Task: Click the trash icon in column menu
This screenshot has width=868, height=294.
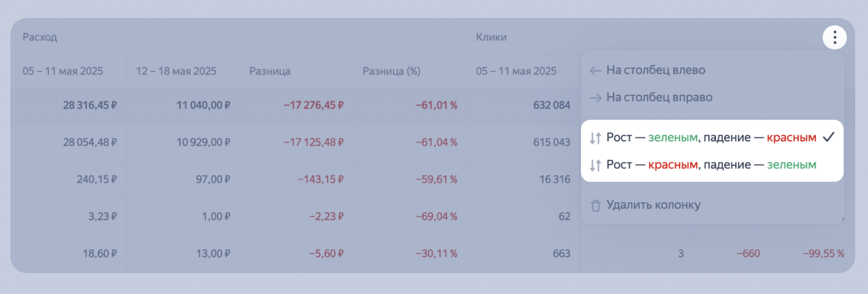Action: click(596, 205)
